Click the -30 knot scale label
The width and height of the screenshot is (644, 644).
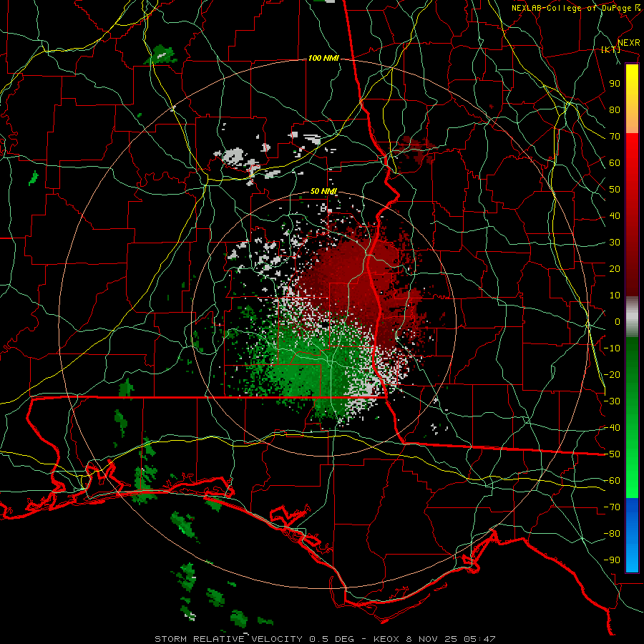click(x=612, y=401)
